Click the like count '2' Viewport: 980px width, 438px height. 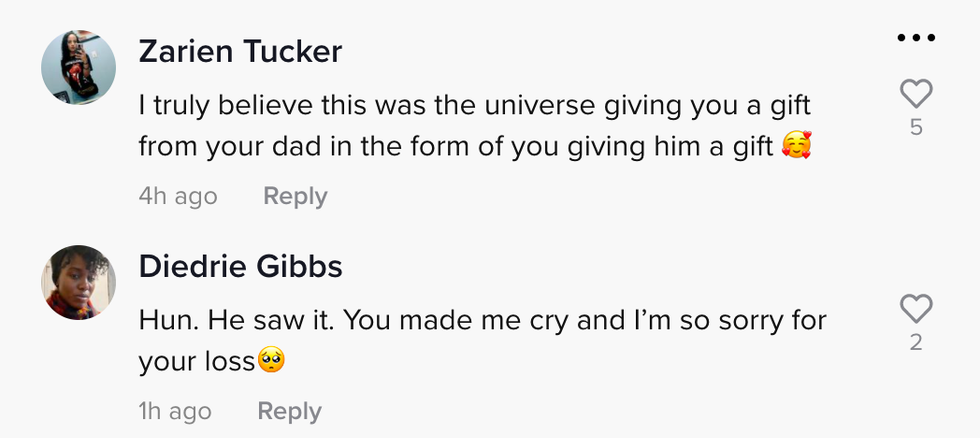[x=916, y=342]
